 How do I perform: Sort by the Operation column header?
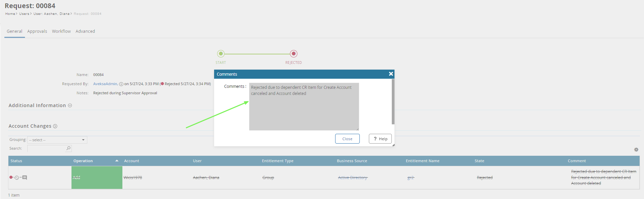[83, 161]
